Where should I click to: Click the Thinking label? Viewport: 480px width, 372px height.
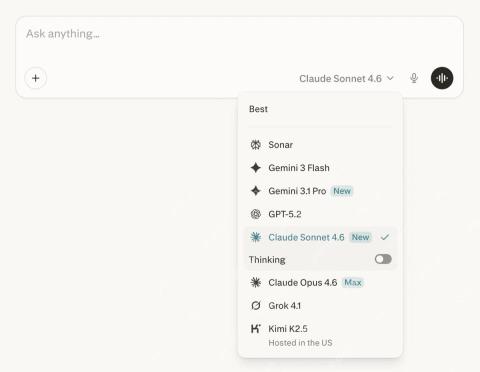[x=267, y=260]
